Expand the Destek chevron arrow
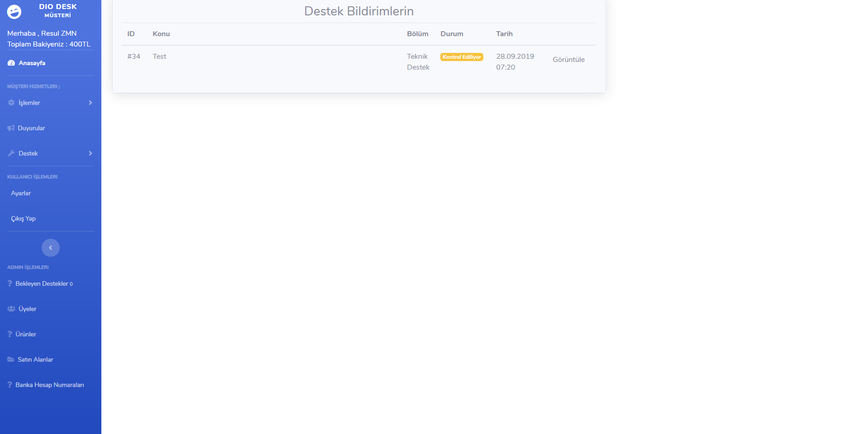This screenshot has width=868, height=434. tap(91, 153)
